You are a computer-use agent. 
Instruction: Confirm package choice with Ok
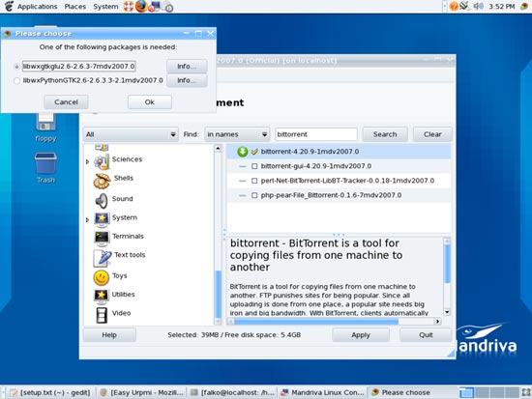pyautogui.click(x=150, y=102)
